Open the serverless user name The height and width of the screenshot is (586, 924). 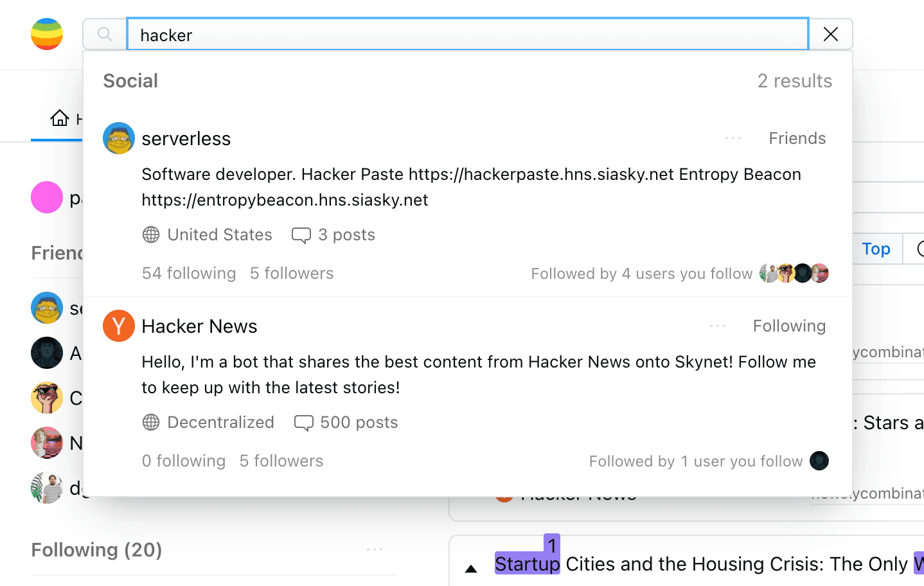[186, 139]
